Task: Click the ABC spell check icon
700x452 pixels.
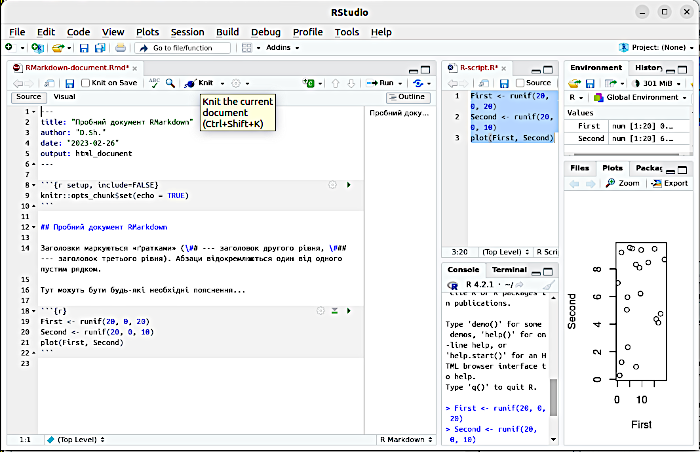Action: click(x=154, y=83)
